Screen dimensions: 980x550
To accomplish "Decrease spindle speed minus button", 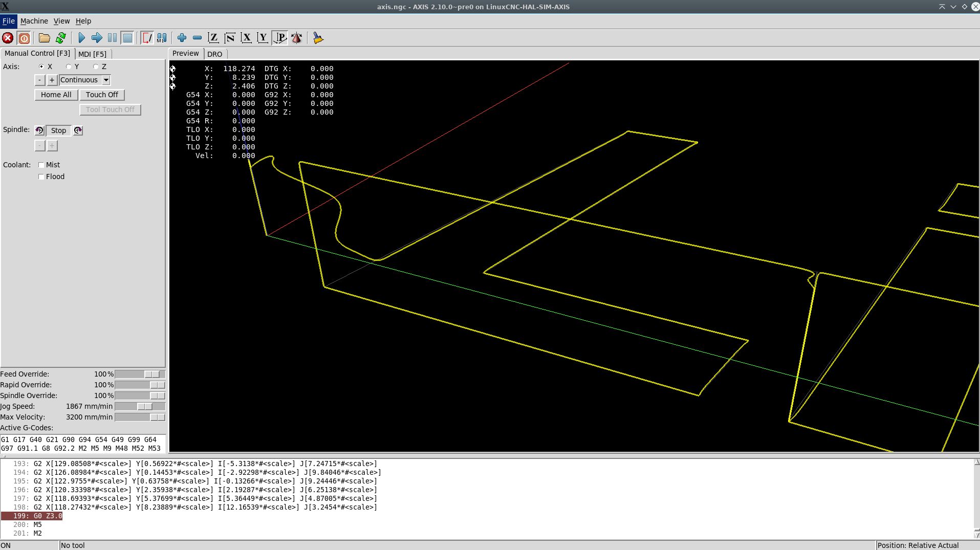I will point(39,146).
